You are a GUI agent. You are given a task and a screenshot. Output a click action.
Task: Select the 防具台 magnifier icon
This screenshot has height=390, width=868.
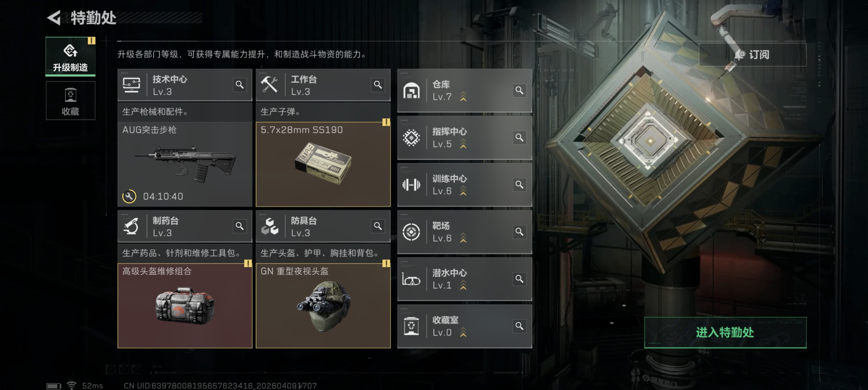coord(378,226)
